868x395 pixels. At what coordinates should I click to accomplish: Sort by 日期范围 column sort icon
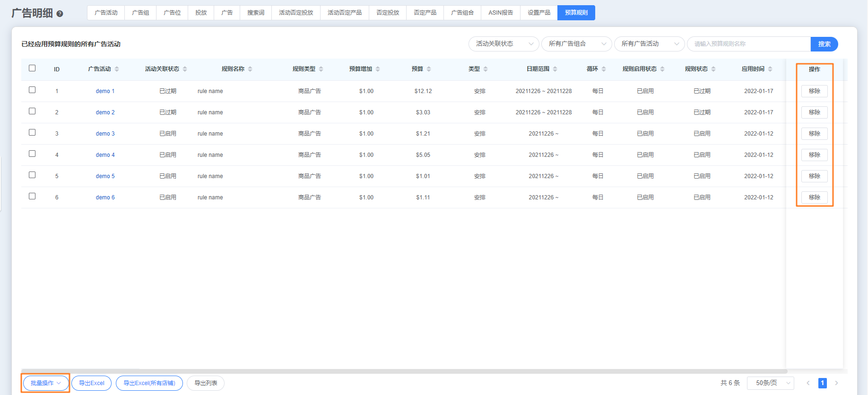pos(555,69)
